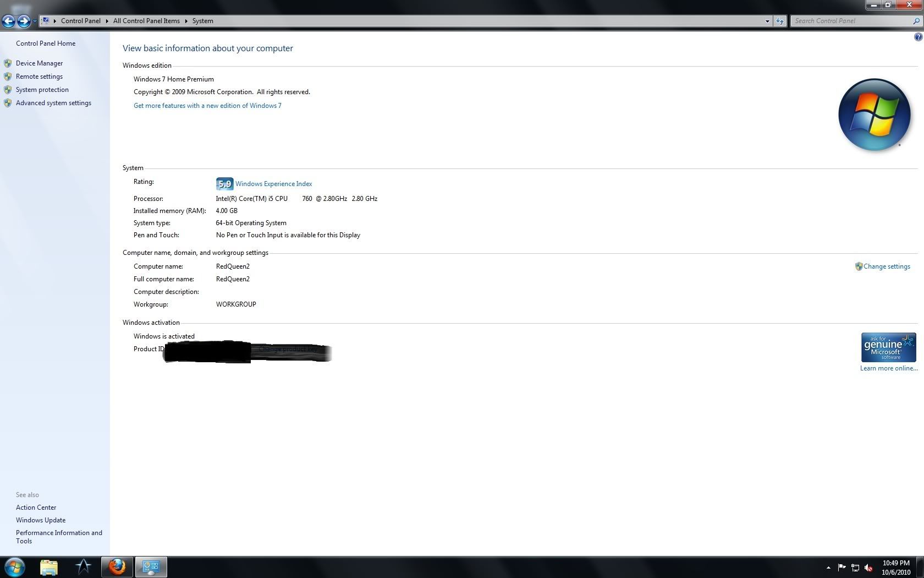The image size is (924, 578).
Task: Expand the chevron before Control Panel breadcrumb
Action: pyautogui.click(x=54, y=21)
